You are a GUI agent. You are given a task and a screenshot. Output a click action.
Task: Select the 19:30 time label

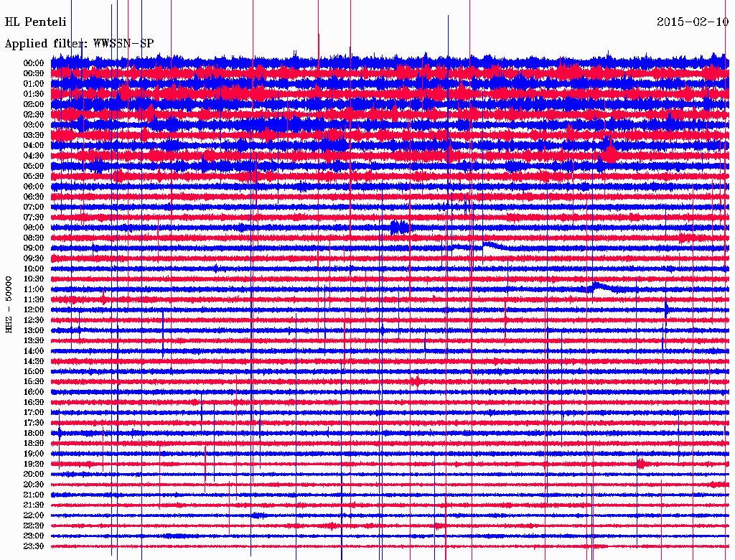(x=34, y=464)
